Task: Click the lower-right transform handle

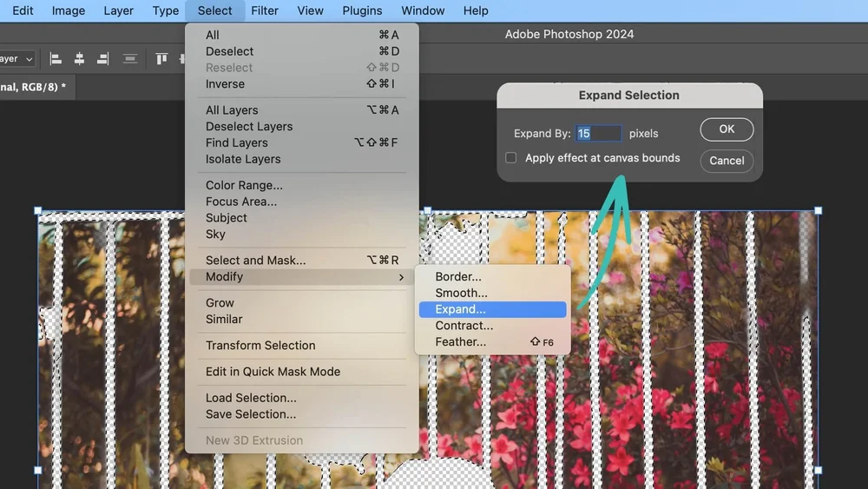Action: point(819,470)
